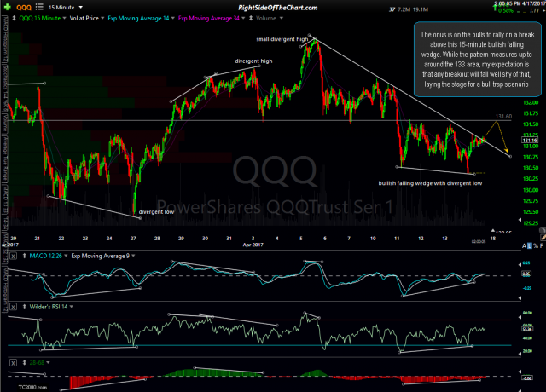Click the up-down arrows beside QQQ 15 Minute
Image resolution: width=546 pixels, height=392 pixels.
coord(14,18)
